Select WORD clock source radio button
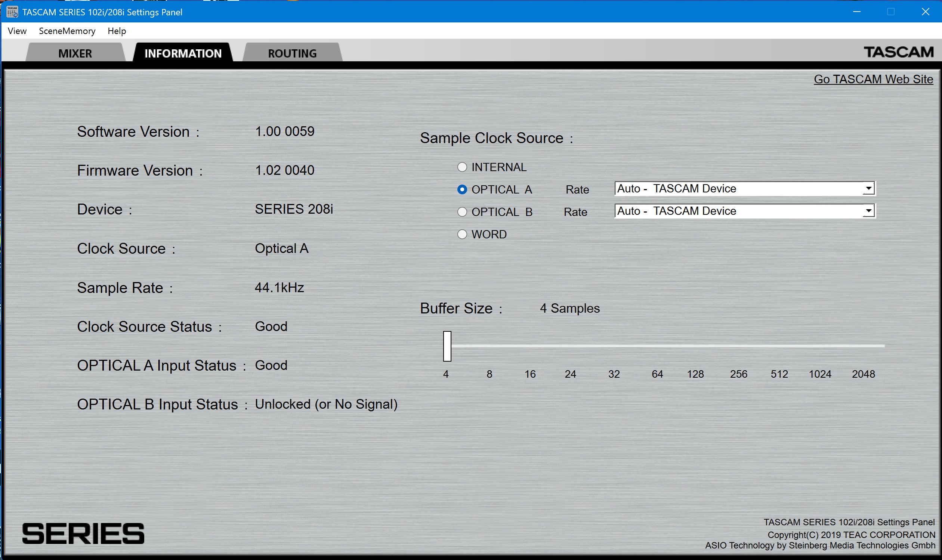Image resolution: width=942 pixels, height=560 pixels. [462, 234]
